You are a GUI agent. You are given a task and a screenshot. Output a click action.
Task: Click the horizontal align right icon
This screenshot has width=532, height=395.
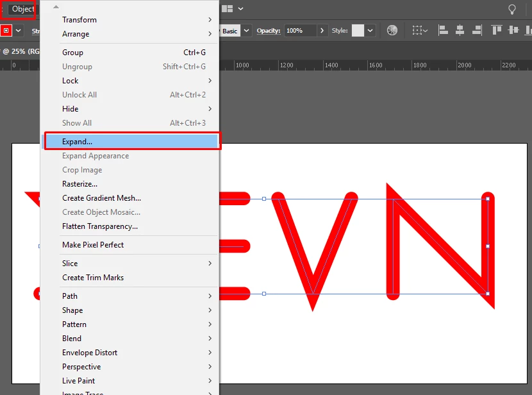tap(477, 31)
